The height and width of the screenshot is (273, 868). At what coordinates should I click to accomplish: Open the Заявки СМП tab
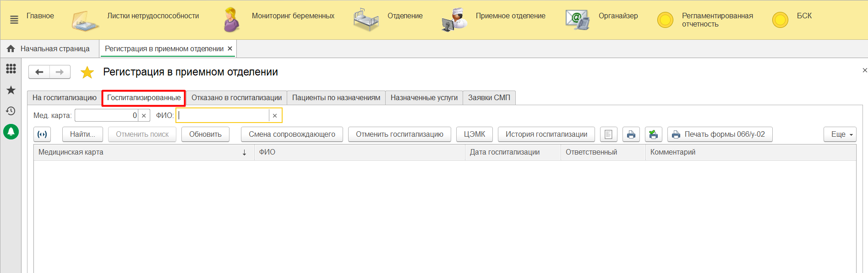pyautogui.click(x=489, y=98)
